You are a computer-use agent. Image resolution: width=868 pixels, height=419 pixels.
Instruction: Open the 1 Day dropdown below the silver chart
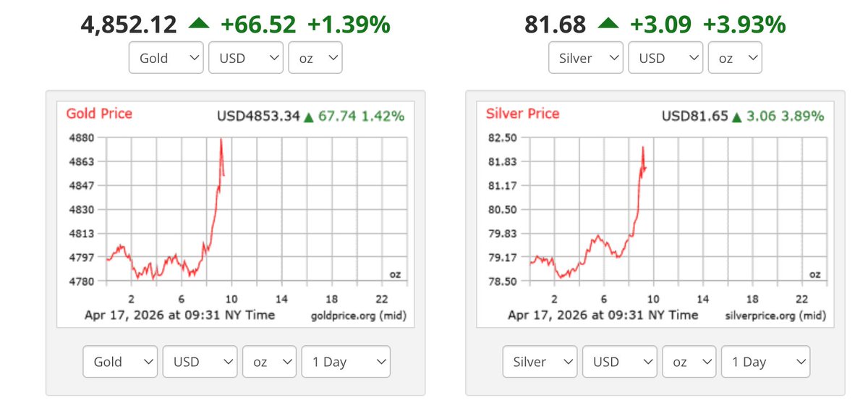(x=765, y=361)
